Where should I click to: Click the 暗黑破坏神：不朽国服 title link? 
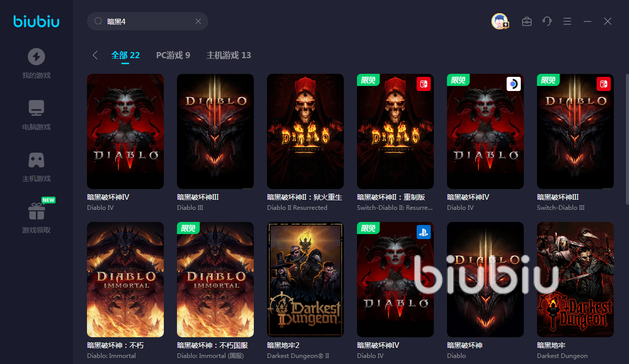tap(212, 345)
